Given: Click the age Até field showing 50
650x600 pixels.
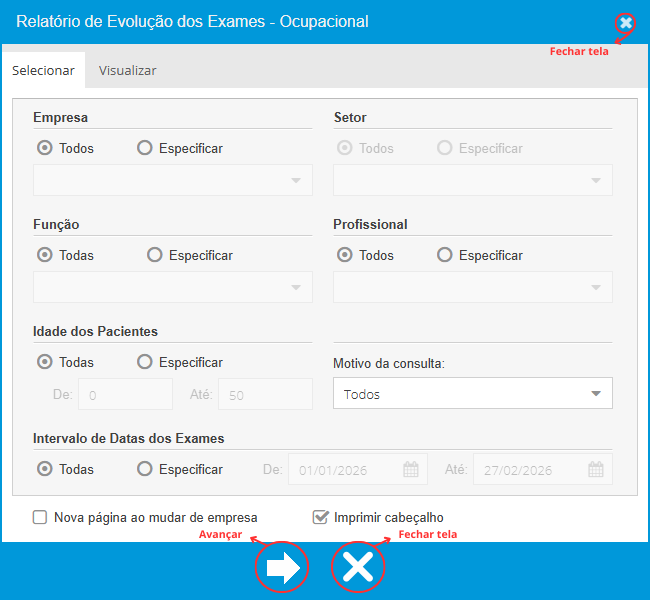Looking at the screenshot, I should tap(265, 394).
